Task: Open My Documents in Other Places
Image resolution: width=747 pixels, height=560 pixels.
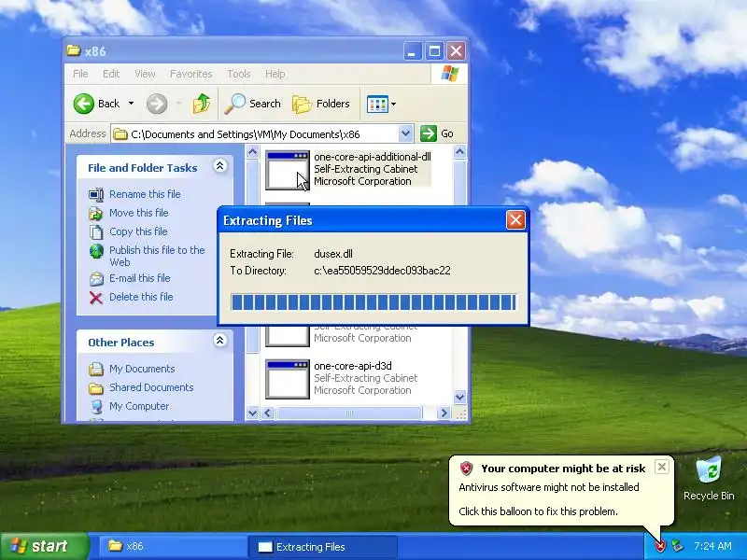Action: click(142, 369)
